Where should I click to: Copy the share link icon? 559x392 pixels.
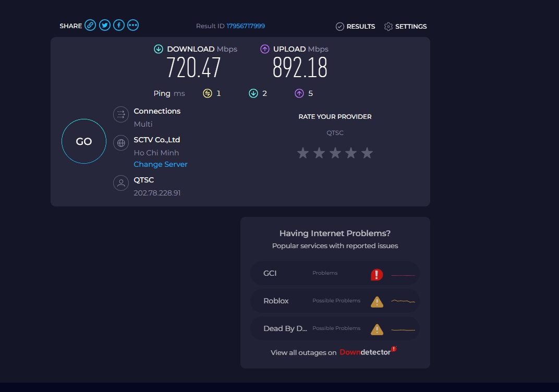point(90,26)
